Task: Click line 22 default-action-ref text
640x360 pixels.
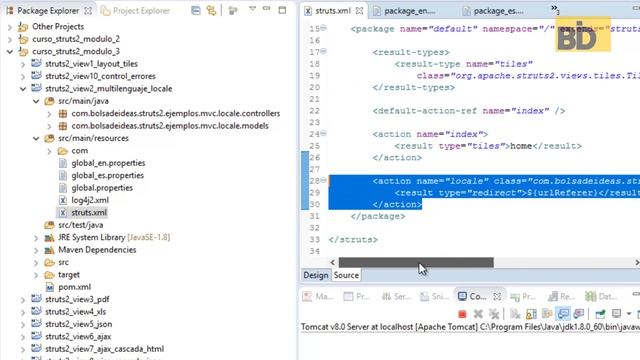Action: coord(469,111)
